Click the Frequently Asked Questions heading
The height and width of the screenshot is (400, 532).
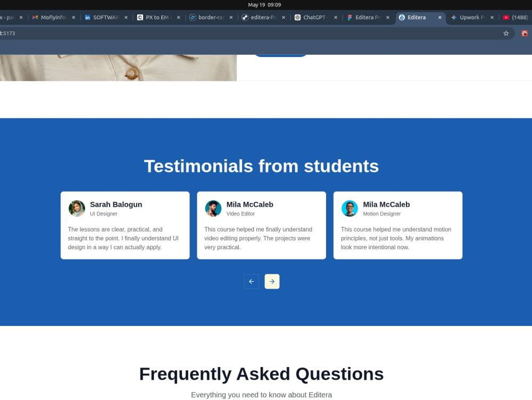click(261, 374)
